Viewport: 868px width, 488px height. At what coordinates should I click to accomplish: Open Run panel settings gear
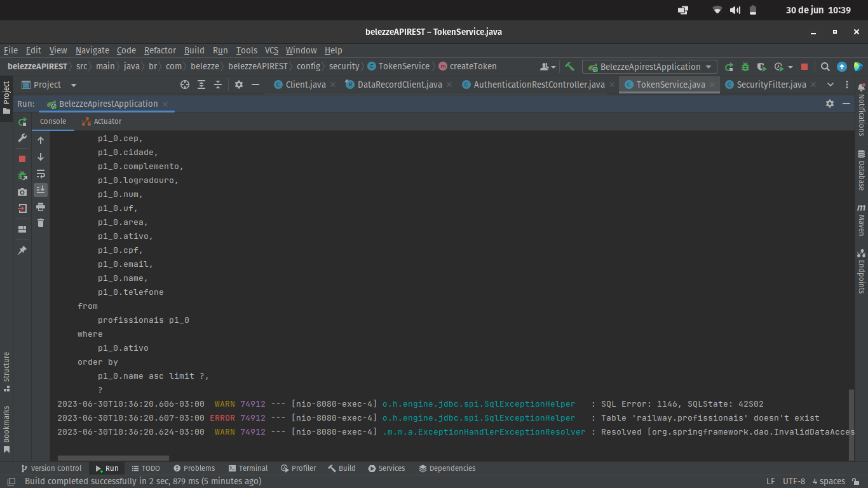[x=830, y=104]
